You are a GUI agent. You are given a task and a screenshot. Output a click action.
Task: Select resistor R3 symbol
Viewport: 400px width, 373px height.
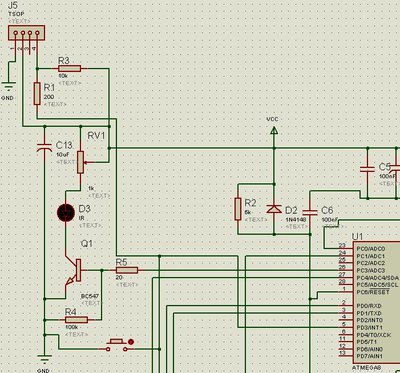pos(69,69)
